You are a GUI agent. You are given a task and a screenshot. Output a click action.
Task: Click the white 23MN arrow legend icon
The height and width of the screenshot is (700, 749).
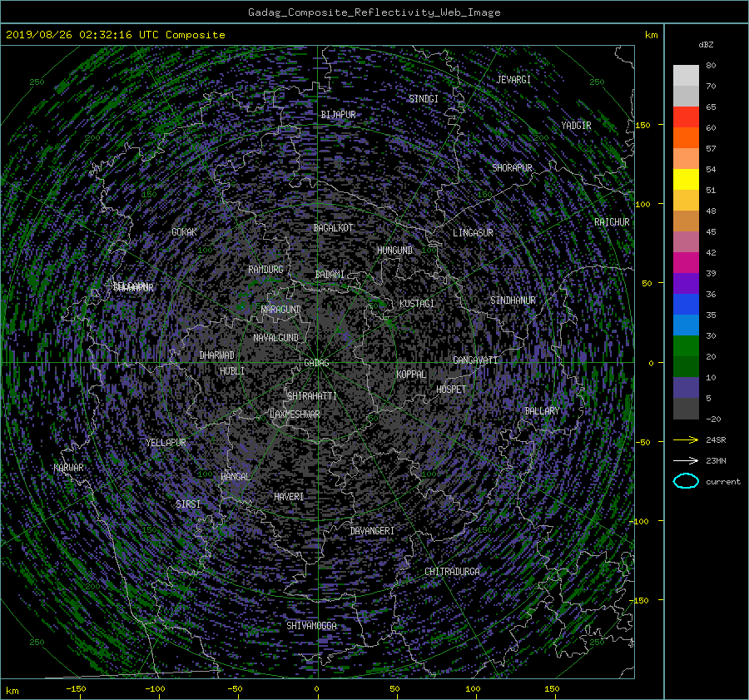[686, 460]
